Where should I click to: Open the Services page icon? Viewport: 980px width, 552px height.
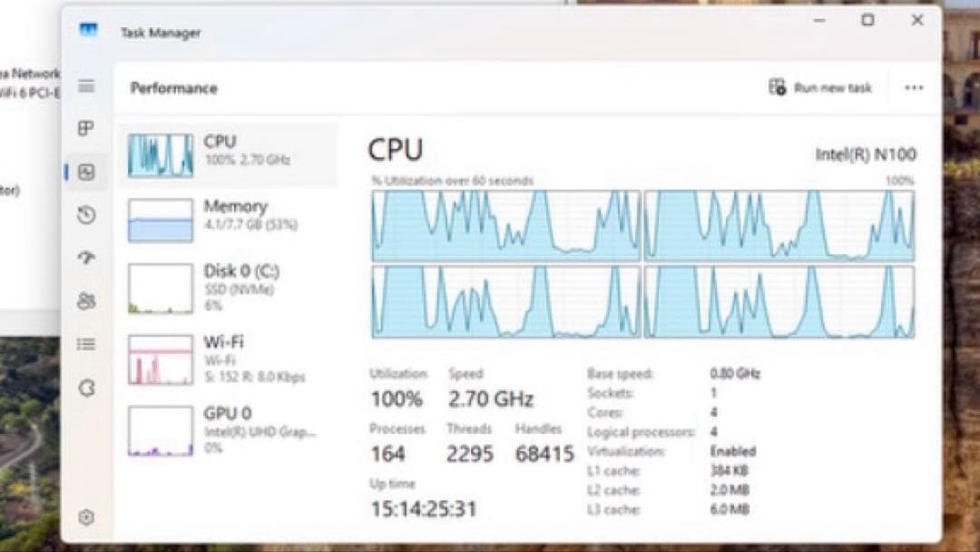(86, 384)
